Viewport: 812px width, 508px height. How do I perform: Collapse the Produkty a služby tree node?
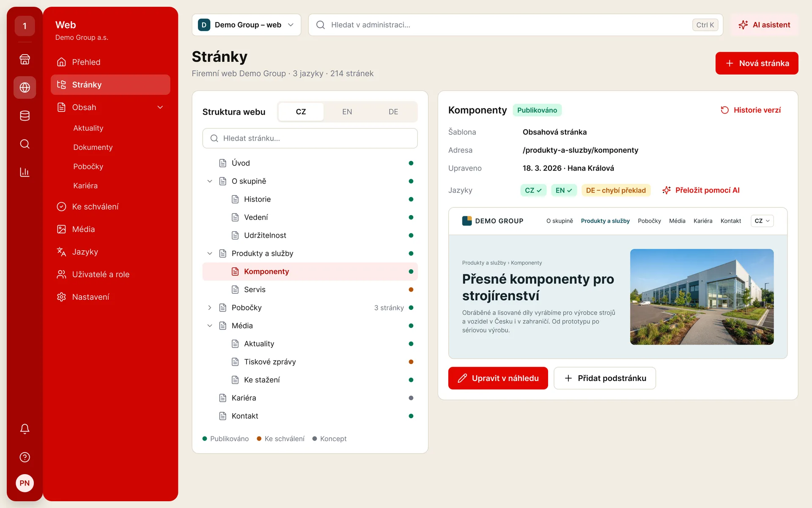coord(209,254)
